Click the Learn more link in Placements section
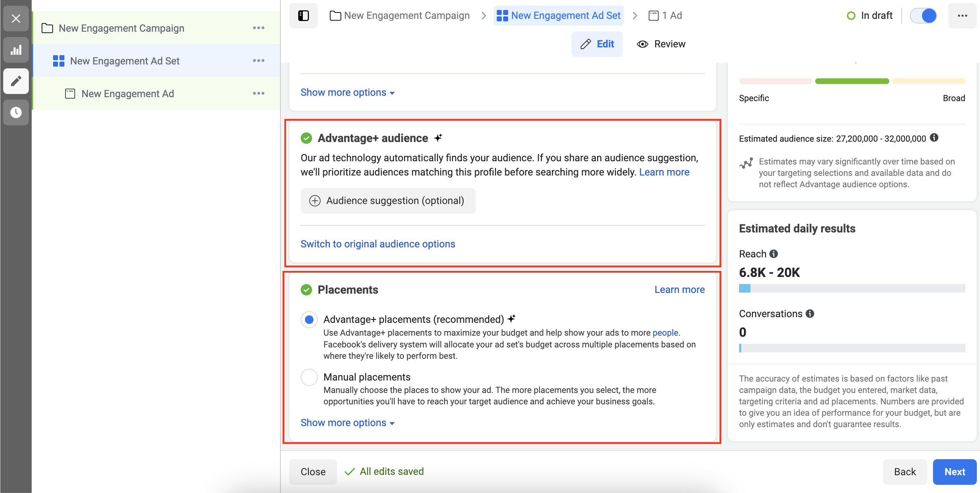The height and width of the screenshot is (493, 980). (681, 289)
